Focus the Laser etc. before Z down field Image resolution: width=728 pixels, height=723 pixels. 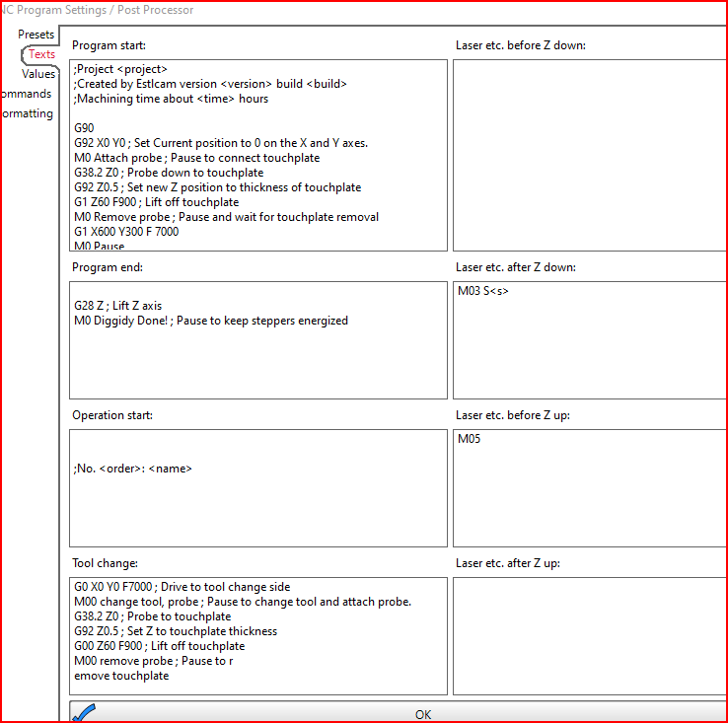coord(590,155)
